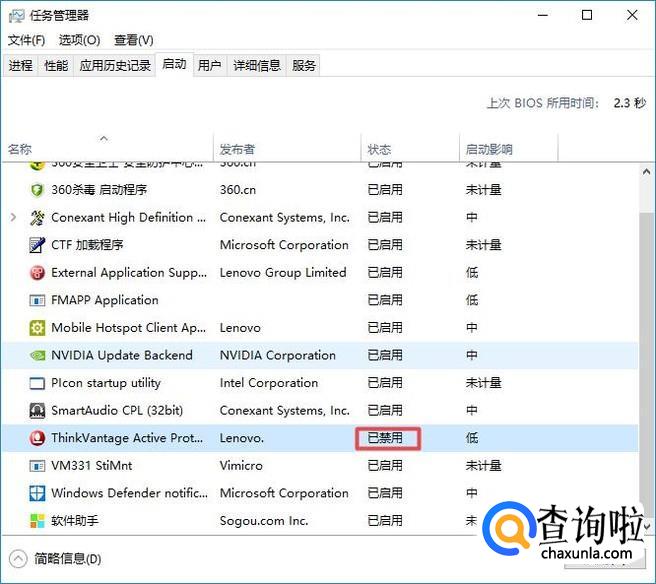The image size is (656, 584).
Task: Click the PIcon startup utility icon
Action: [x=37, y=383]
